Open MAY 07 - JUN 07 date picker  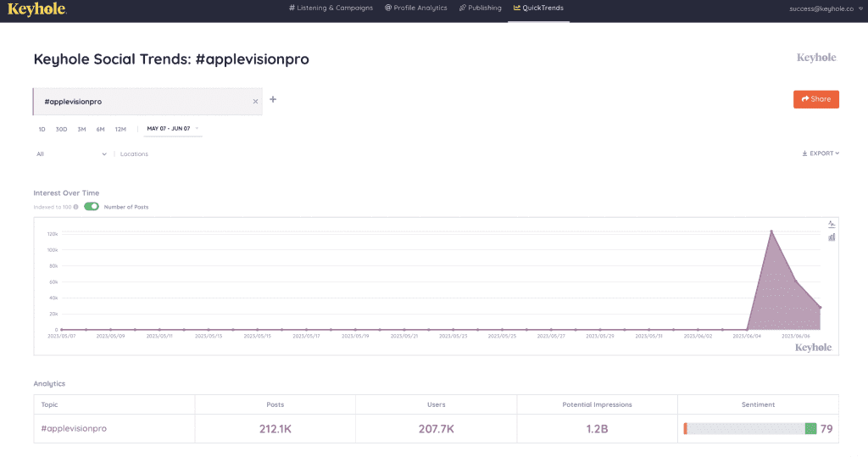pos(172,129)
